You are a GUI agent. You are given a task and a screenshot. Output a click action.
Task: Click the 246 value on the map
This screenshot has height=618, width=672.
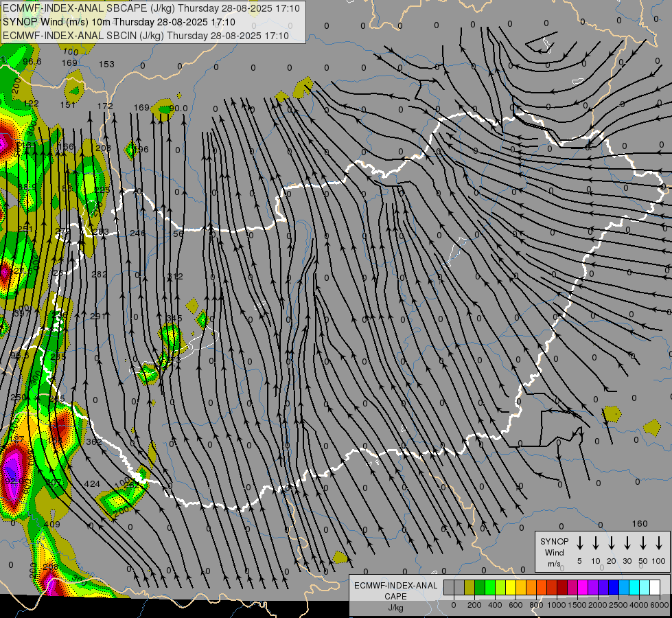pyautogui.click(x=137, y=233)
